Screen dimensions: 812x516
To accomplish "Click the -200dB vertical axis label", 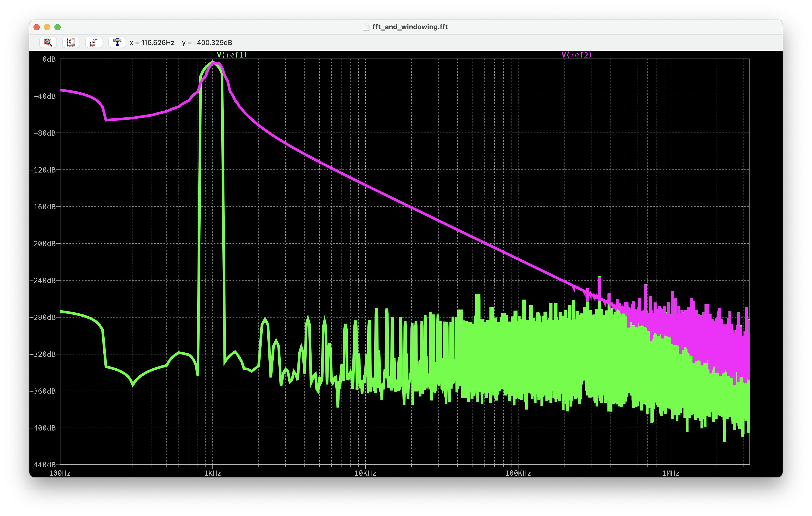I will coord(42,244).
